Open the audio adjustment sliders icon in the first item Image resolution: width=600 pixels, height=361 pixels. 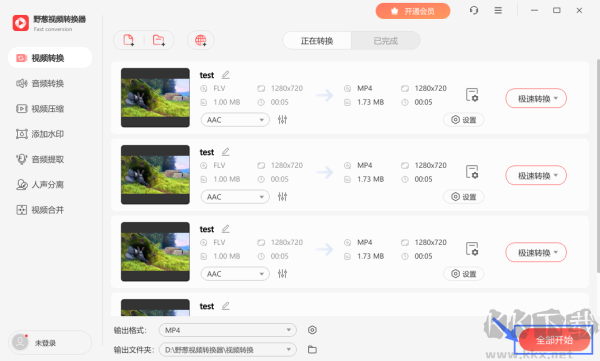[x=282, y=120]
